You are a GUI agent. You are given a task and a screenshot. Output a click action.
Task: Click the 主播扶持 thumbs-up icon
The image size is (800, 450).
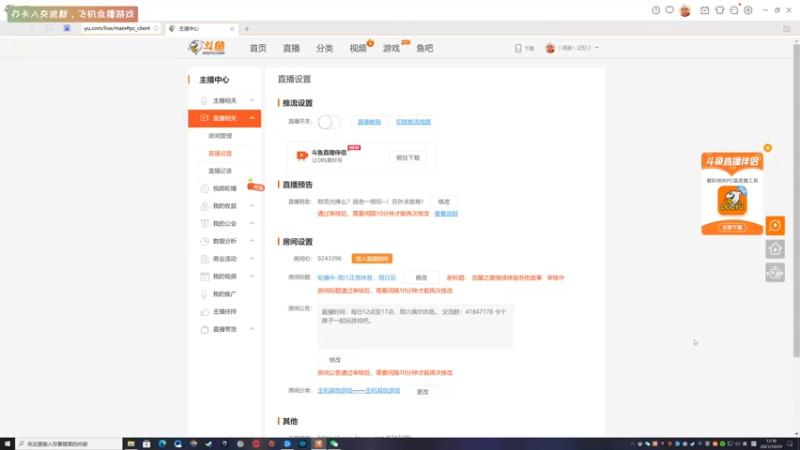pyautogui.click(x=204, y=311)
